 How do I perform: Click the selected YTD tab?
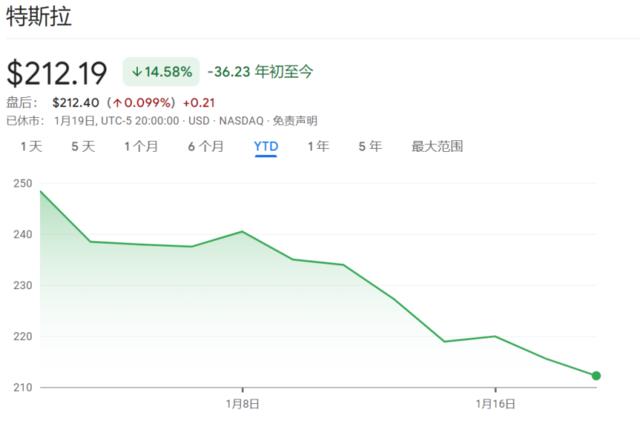(266, 146)
